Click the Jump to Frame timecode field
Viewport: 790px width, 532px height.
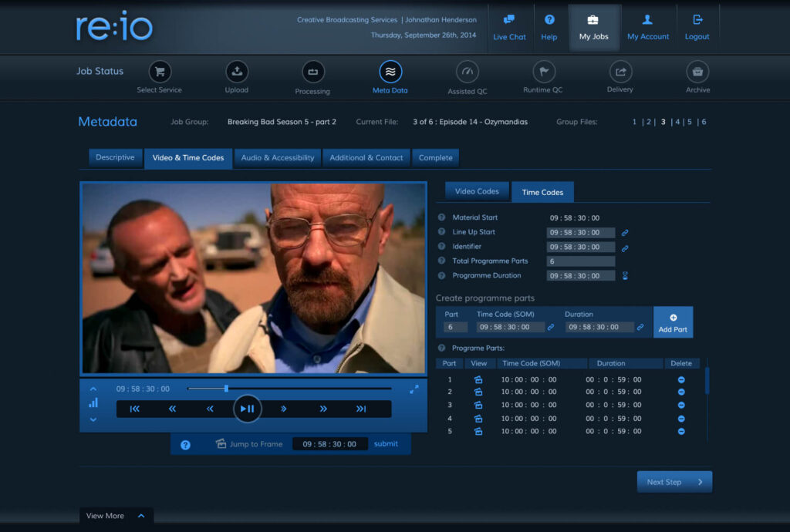click(330, 444)
